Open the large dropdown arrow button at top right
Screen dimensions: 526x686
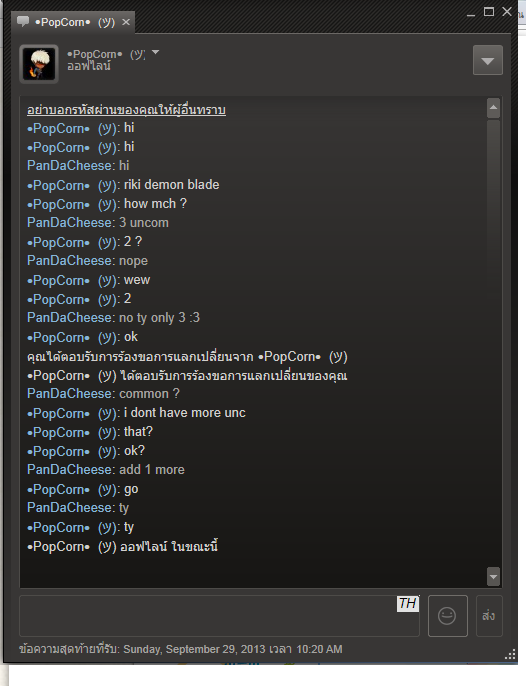487,60
